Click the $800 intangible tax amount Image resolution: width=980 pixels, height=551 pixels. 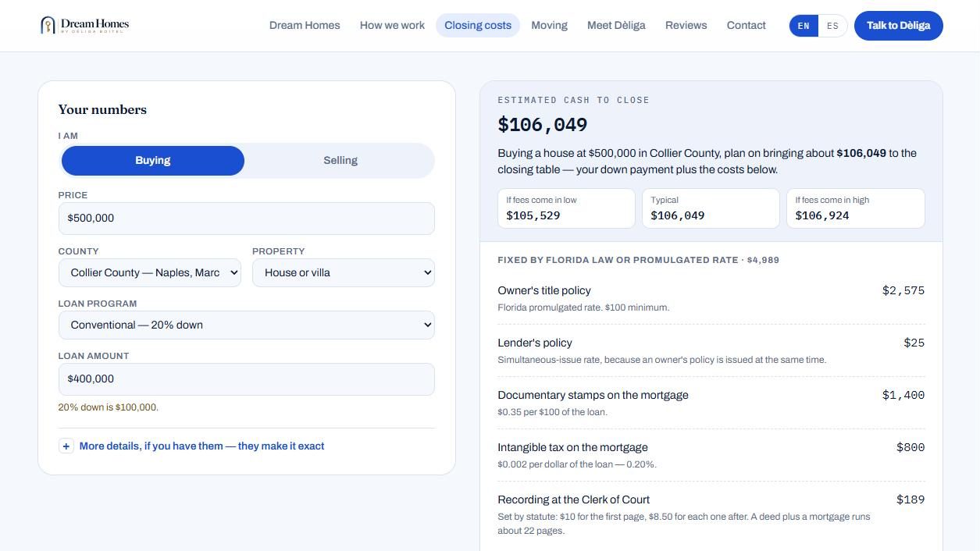[911, 447]
